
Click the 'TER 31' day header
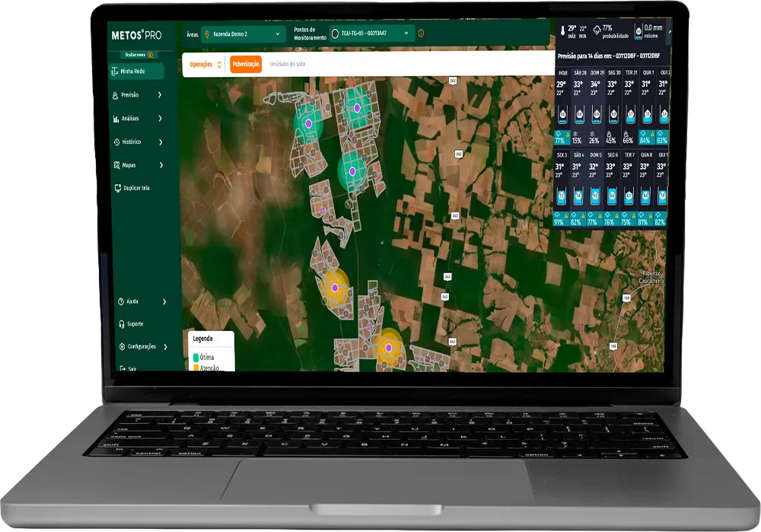pyautogui.click(x=631, y=73)
